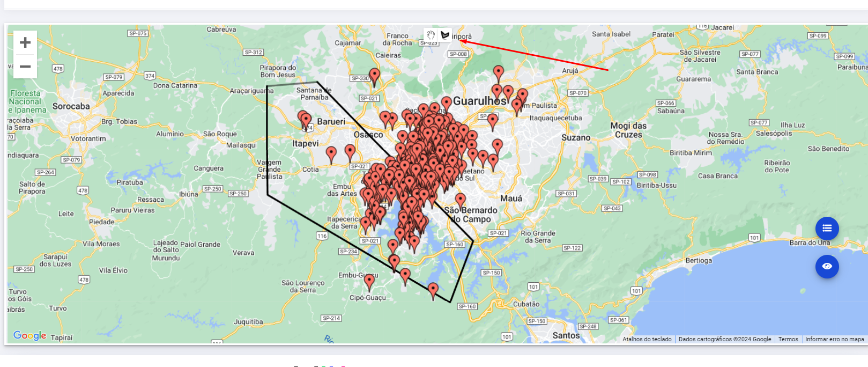This screenshot has width=868, height=367.
Task: Click the SP-008 road shield
Action: 458,54
